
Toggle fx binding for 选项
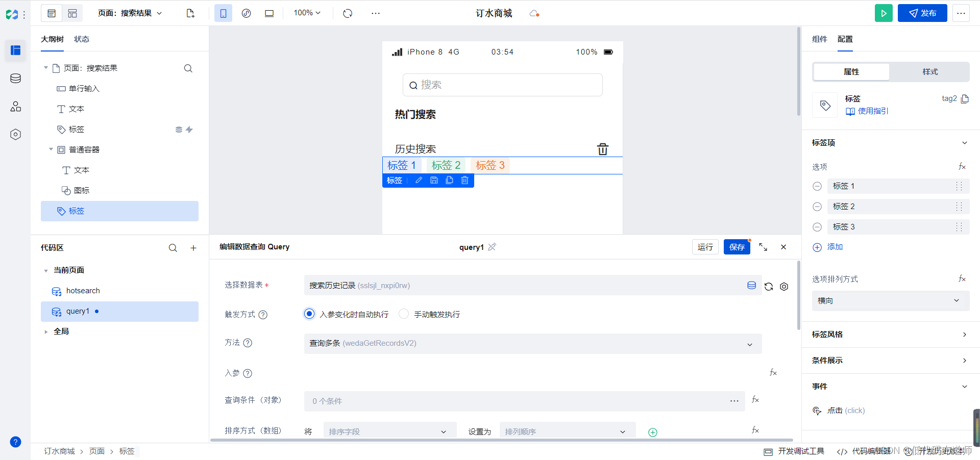point(962,166)
